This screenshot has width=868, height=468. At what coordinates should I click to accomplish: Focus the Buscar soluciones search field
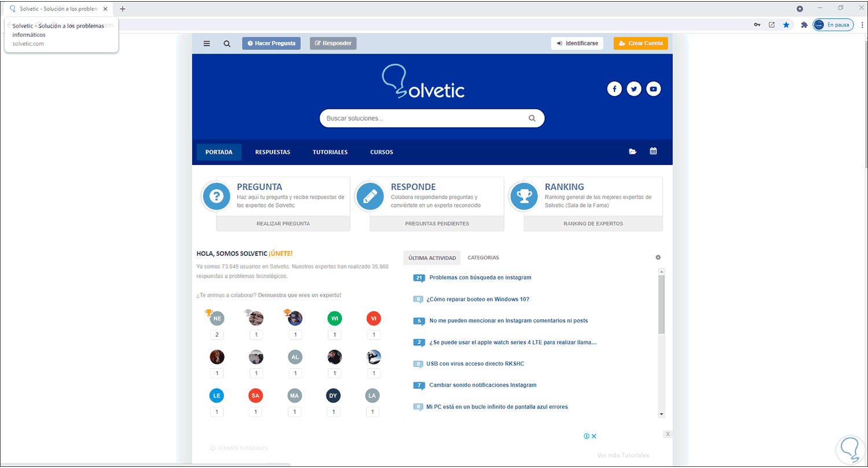point(432,118)
